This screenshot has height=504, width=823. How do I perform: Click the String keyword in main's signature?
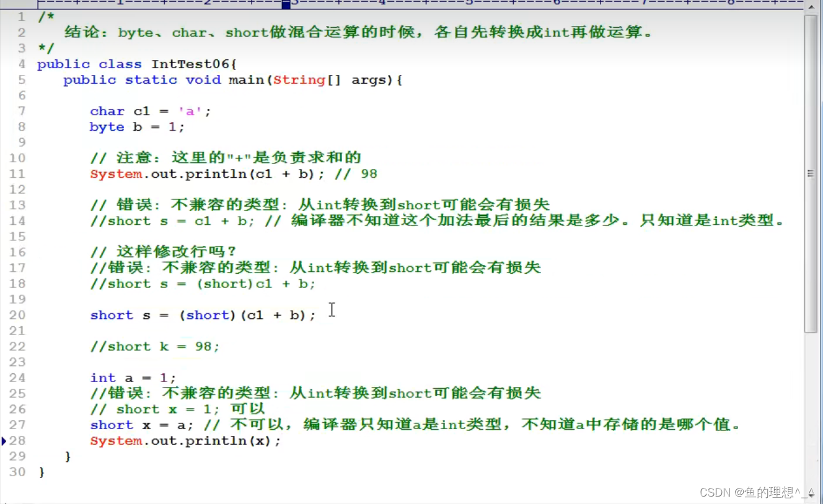(299, 80)
